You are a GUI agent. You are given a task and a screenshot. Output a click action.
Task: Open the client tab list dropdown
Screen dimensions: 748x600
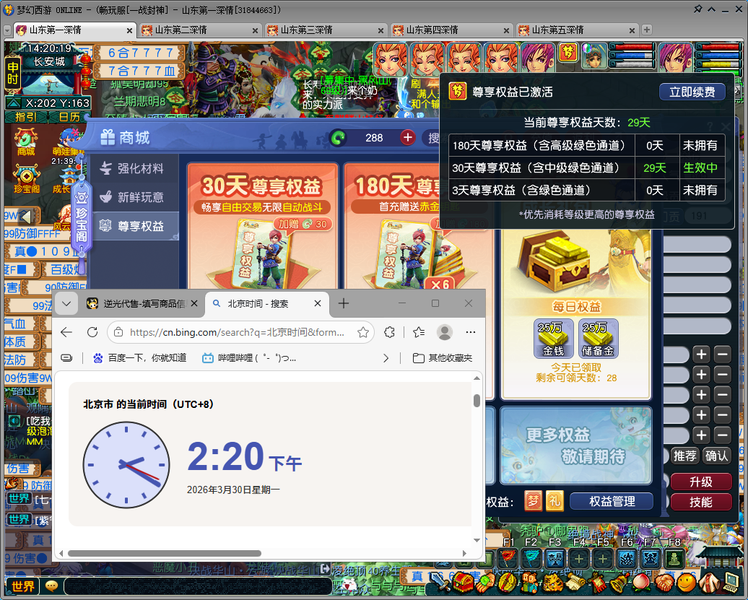7,30
